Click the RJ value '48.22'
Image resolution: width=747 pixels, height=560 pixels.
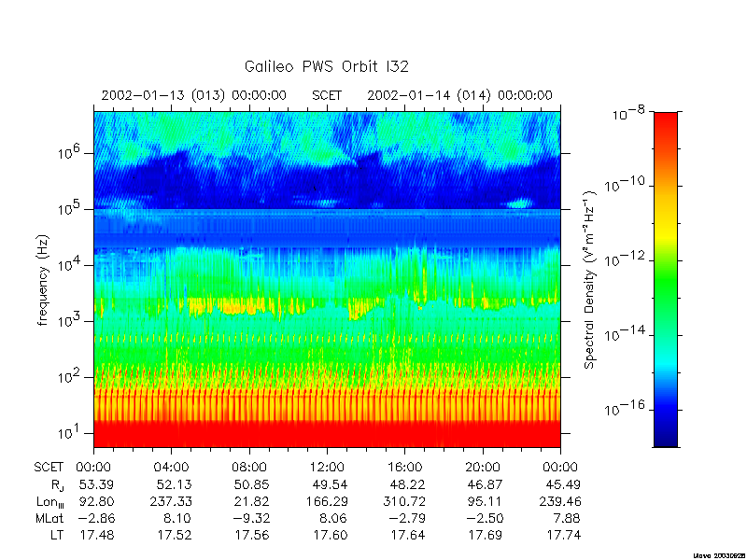pos(408,484)
